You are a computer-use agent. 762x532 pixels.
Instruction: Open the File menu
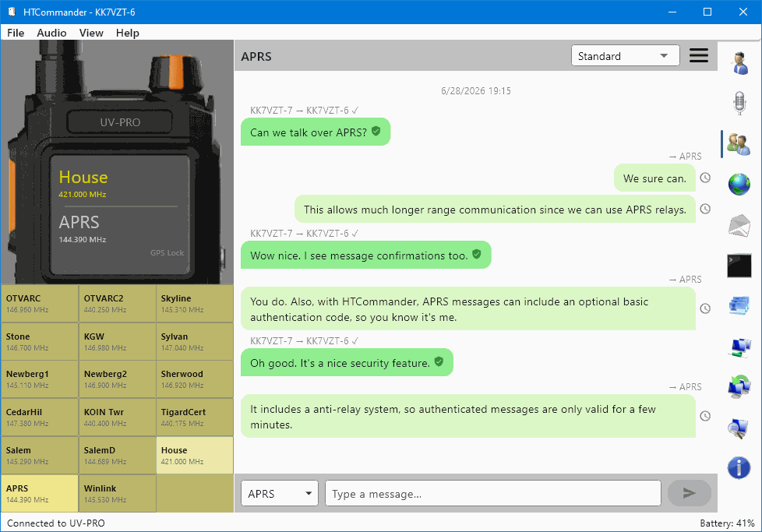tap(16, 33)
